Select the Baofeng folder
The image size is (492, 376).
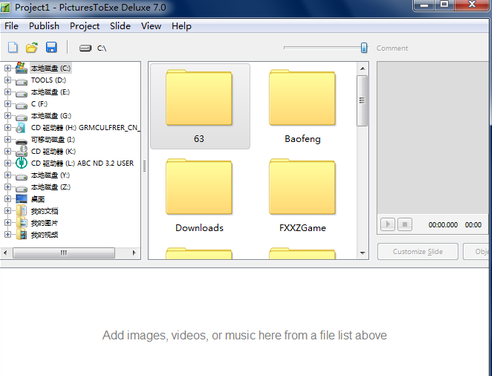pos(302,106)
